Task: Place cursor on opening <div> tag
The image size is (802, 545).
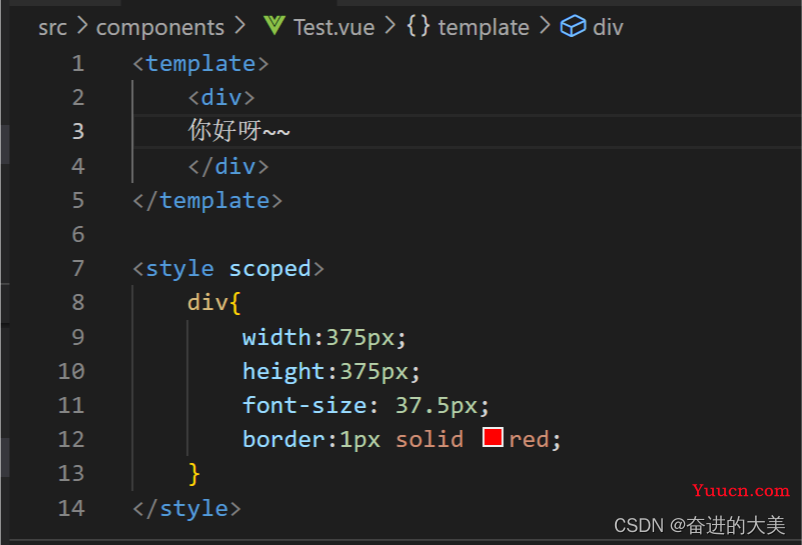Action: [x=221, y=98]
